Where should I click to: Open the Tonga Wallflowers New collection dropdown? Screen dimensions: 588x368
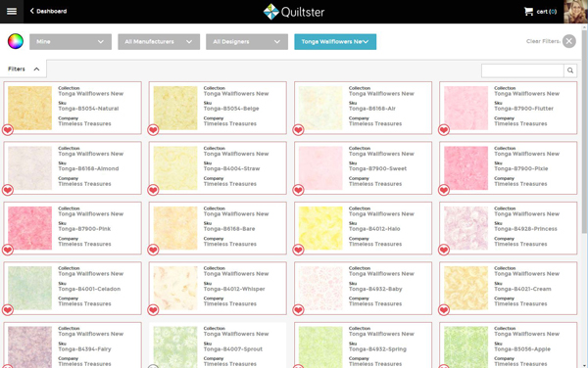pos(335,41)
